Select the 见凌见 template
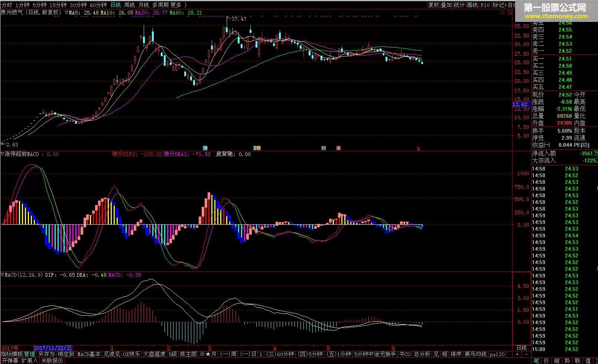 click(111, 354)
